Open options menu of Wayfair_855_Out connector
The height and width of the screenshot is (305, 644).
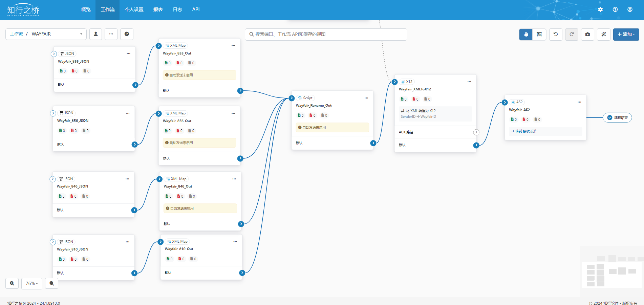[233, 45]
